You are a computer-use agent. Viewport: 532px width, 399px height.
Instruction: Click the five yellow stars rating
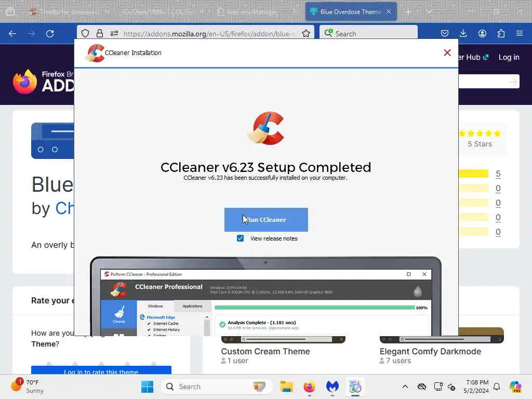pyautogui.click(x=480, y=134)
